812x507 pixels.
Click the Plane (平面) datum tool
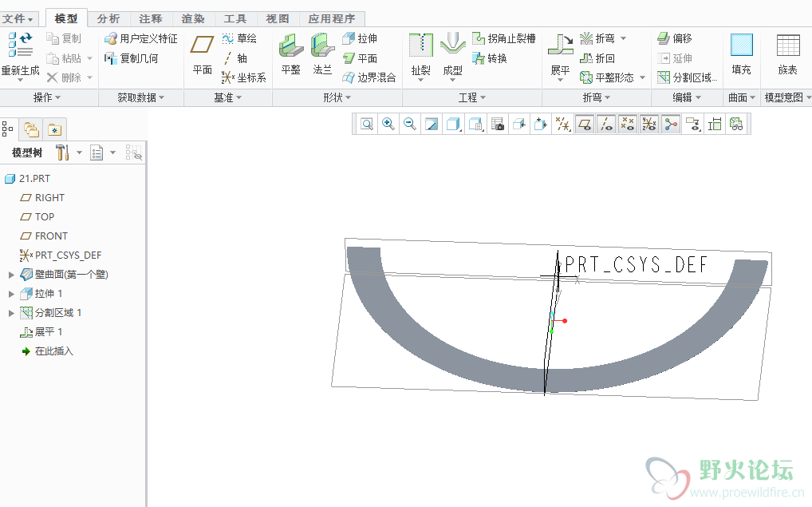pos(202,54)
